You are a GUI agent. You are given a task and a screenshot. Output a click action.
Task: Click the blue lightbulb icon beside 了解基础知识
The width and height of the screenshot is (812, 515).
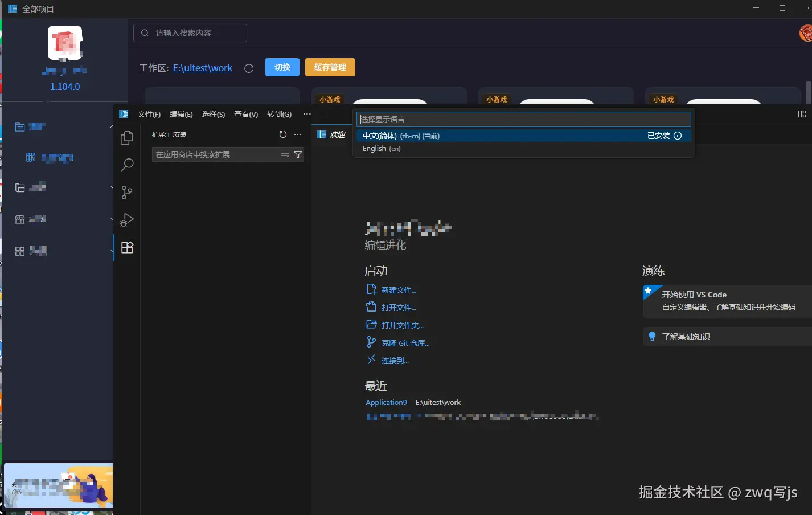[x=653, y=337]
